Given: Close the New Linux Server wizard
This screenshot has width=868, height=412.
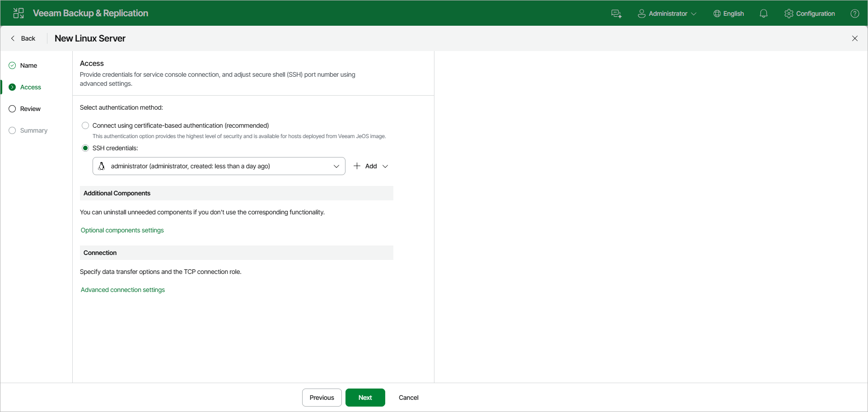Looking at the screenshot, I should (x=855, y=38).
